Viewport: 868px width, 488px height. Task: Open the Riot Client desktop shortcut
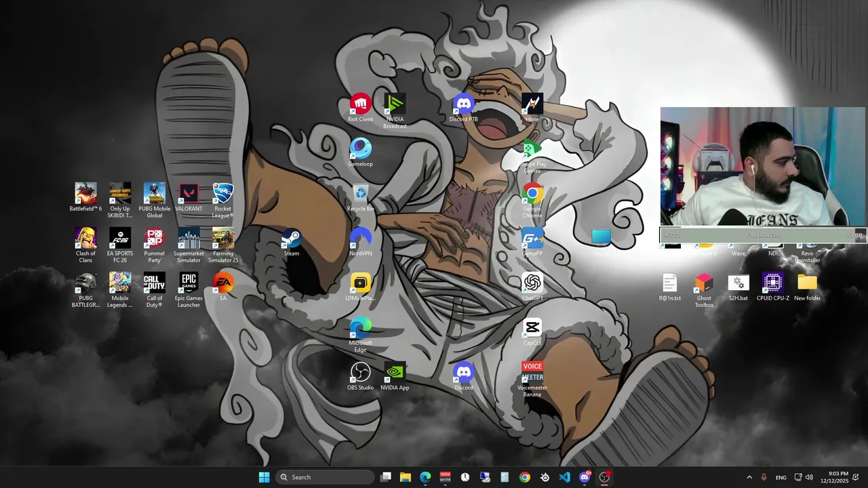pyautogui.click(x=360, y=108)
